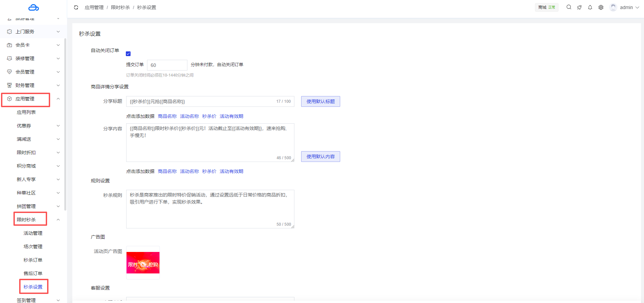Expand the 财务管理 menu chevron
Viewport: 644px width, 303px height.
[x=58, y=85]
